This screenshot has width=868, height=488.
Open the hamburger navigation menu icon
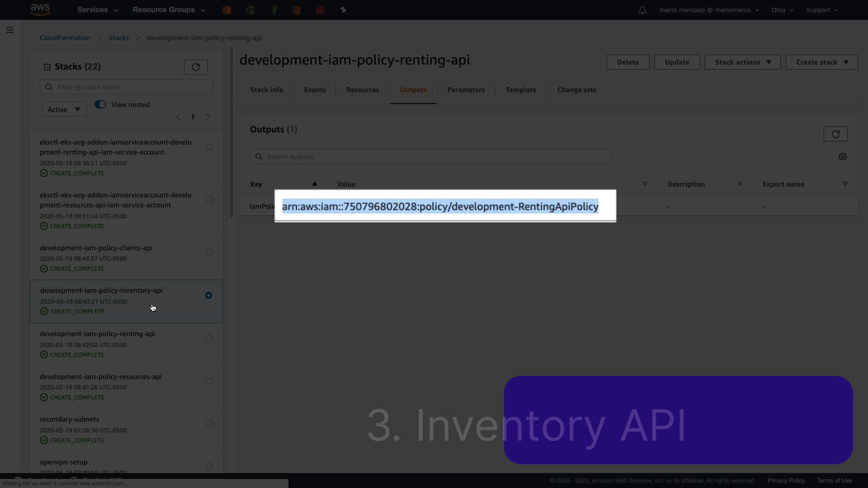pos(10,30)
